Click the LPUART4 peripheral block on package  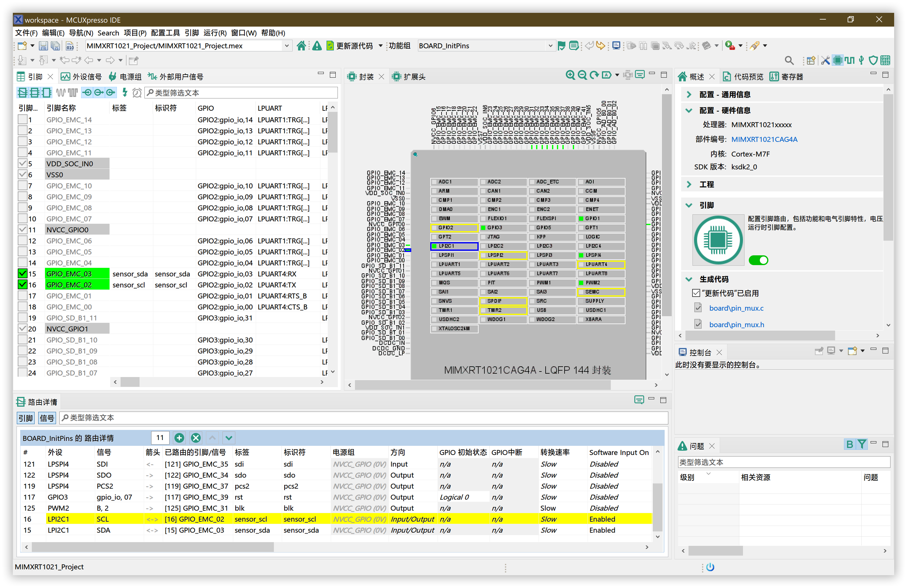click(x=601, y=264)
